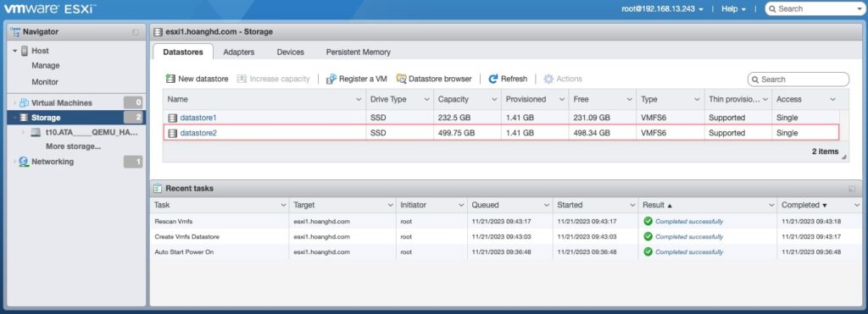Open the Initiator column dropdown

(x=461, y=205)
